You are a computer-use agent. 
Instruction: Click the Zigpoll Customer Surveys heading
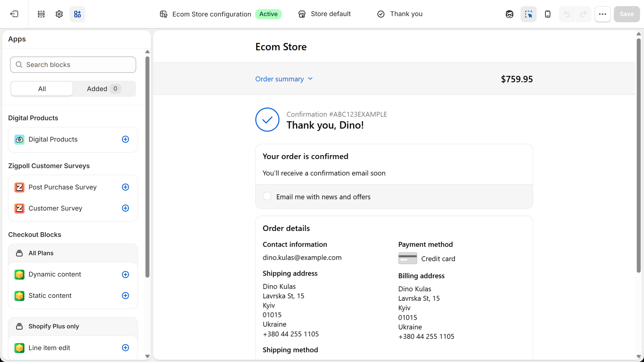coord(49,166)
